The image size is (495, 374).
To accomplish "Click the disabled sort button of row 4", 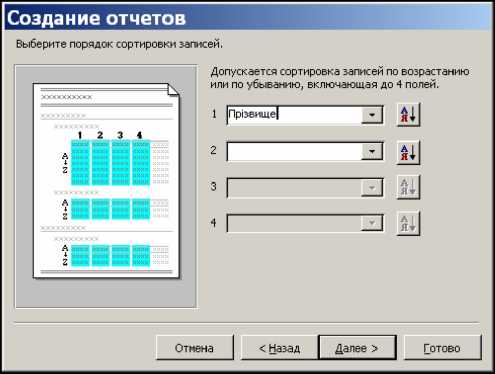I will [408, 224].
